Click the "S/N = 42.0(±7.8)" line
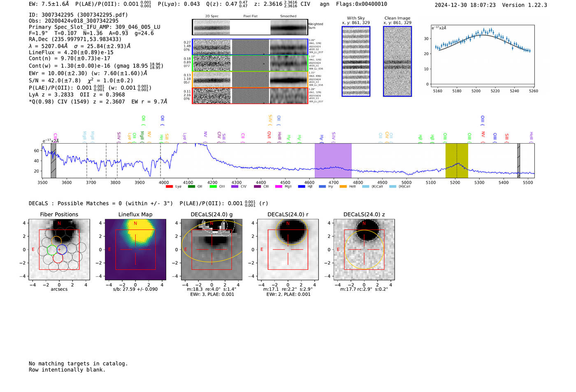 click(x=55, y=81)
